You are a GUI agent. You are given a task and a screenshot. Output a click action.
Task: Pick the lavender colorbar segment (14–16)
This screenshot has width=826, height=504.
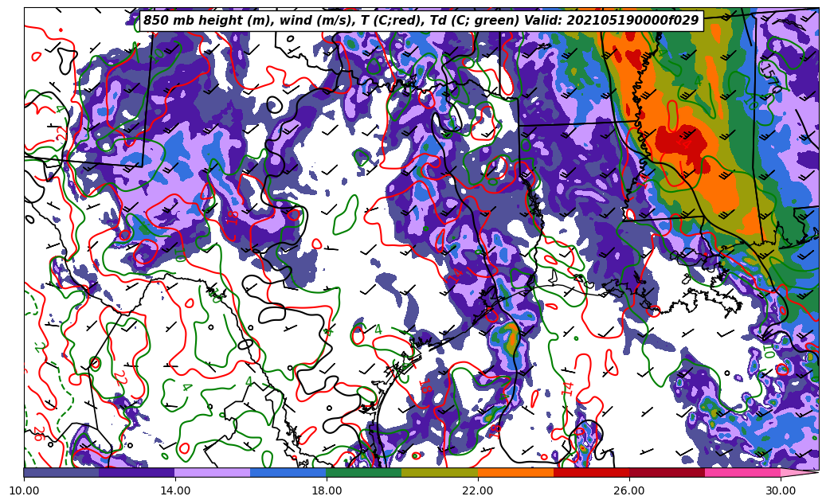[213, 472]
